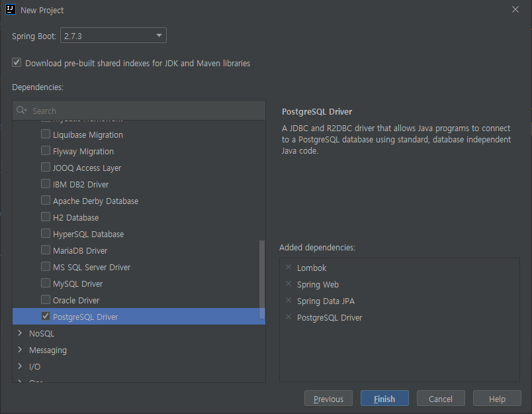
Task: Check the IBM DB2 Driver checkbox
Action: pyautogui.click(x=46, y=183)
